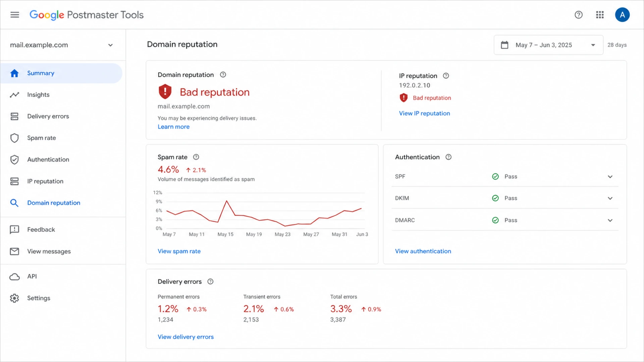Click the Feedback speech-bubble icon
Screen dimensions: 644x362
pyautogui.click(x=14, y=230)
